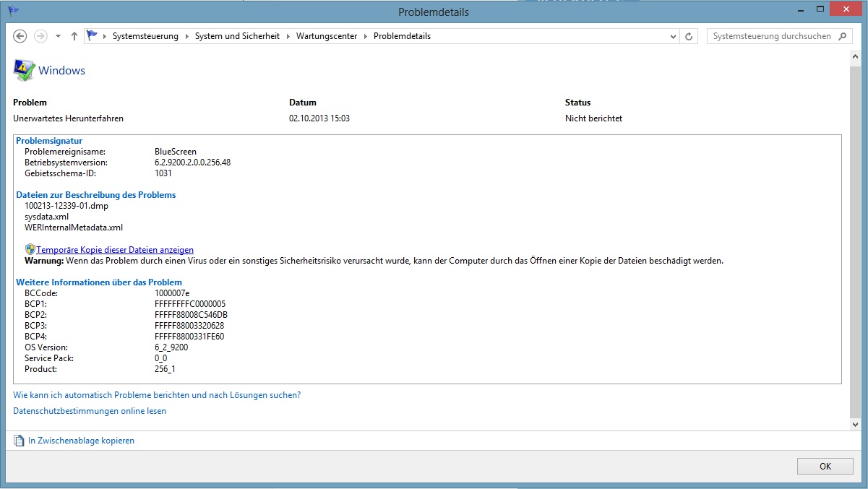Viewport: 868px width, 489px height.
Task: Click BCP4 value FFFFF8800331FE60
Action: 189,337
